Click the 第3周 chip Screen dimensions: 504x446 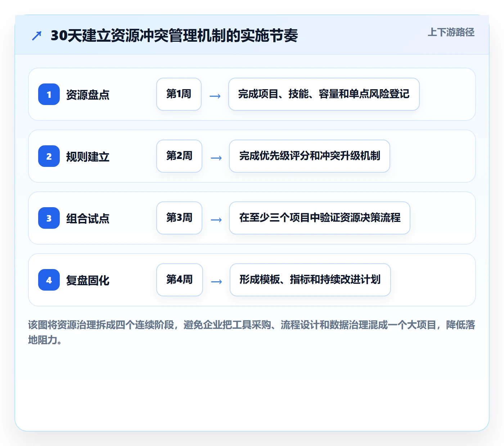pos(179,218)
